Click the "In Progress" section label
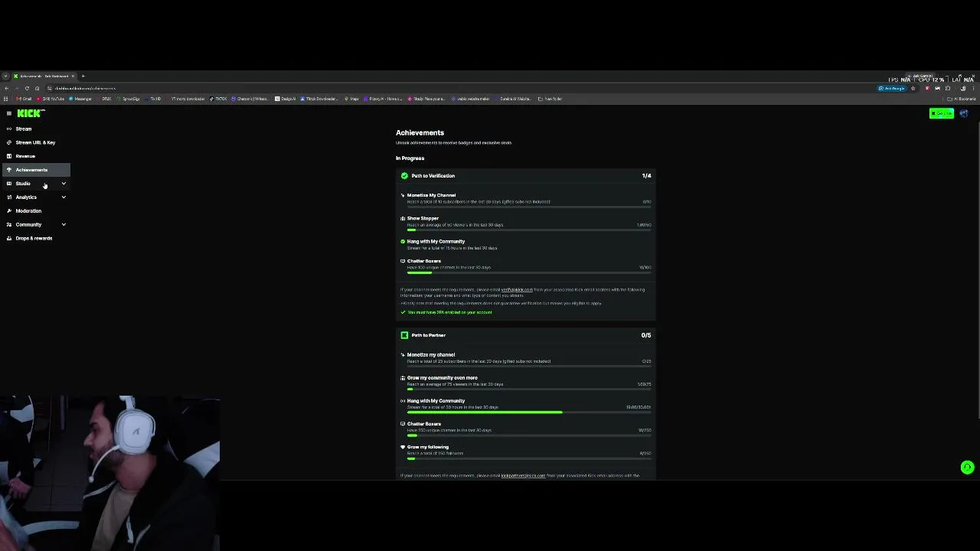The image size is (980, 551). 410,158
